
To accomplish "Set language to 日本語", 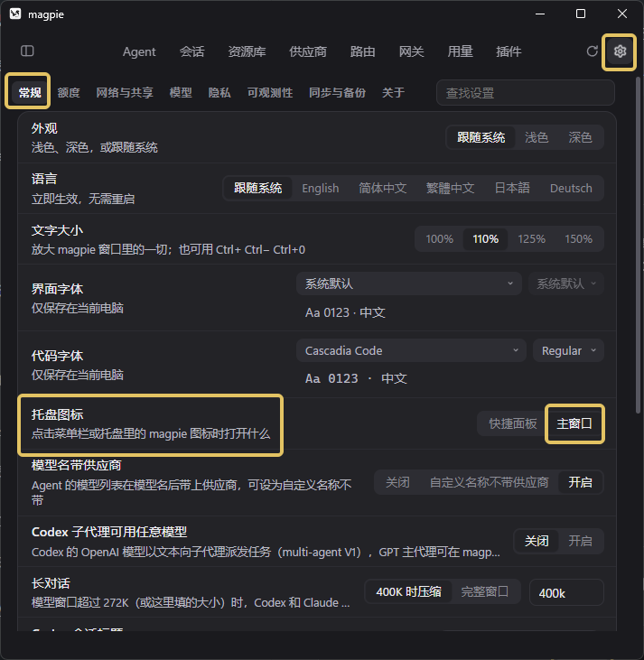I will 512,188.
